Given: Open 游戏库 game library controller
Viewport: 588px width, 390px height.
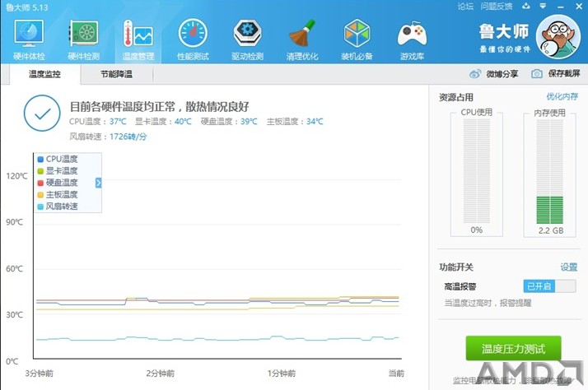Looking at the screenshot, I should (x=412, y=40).
